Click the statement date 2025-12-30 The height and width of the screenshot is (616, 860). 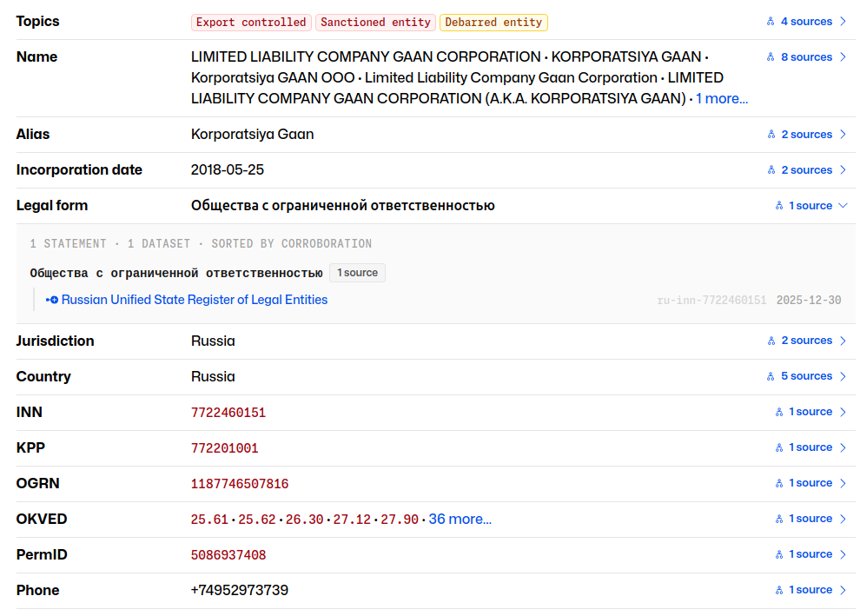click(809, 300)
